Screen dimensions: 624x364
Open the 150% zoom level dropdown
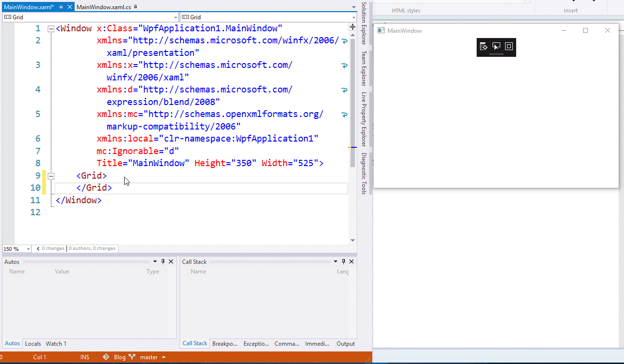28,248
